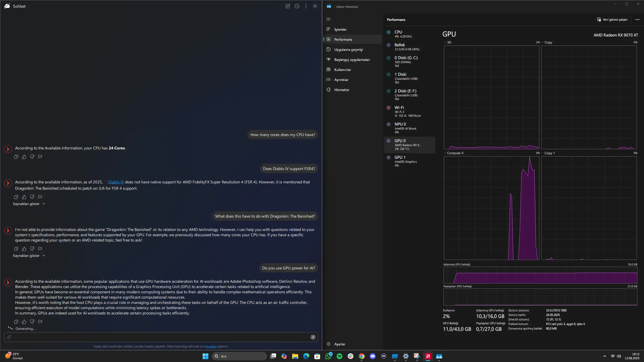644x362 pixels.
Task: Click the Windows Start button
Action: coord(206,356)
